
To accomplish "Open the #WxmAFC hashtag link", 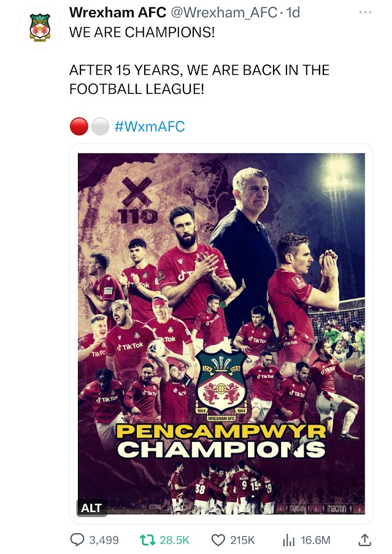I will 150,126.
